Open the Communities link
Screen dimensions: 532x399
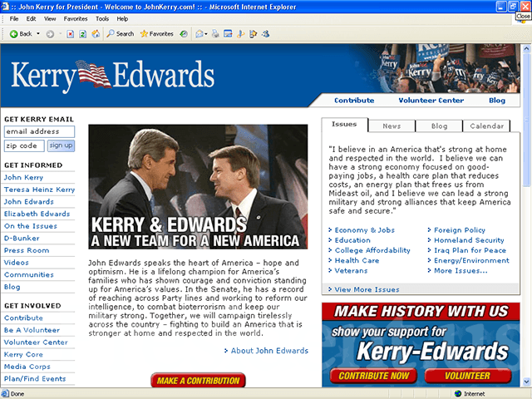click(x=29, y=275)
